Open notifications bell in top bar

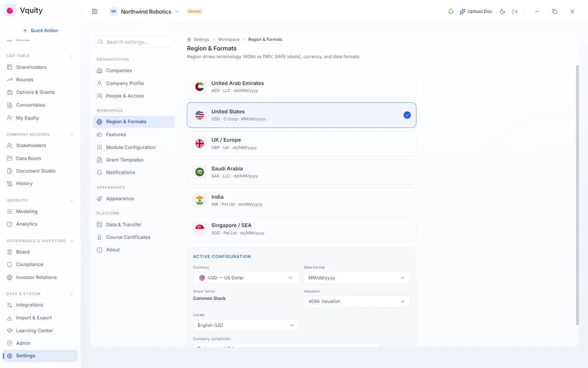(451, 11)
